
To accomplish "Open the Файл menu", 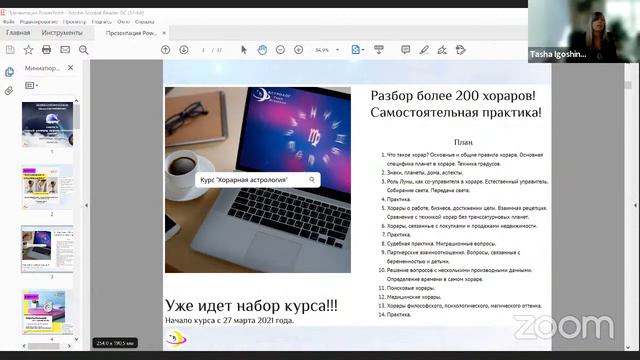I will [9, 22].
